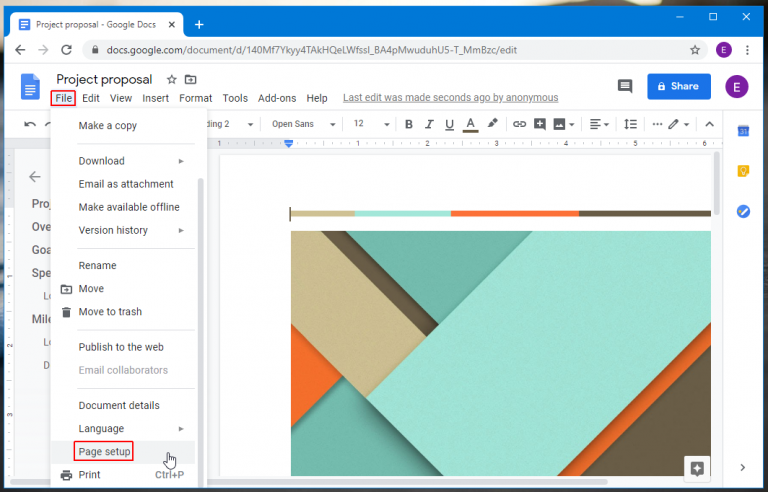Viewport: 768px width, 492px height.
Task: Close the Project proposal browser tab
Action: tap(172, 25)
